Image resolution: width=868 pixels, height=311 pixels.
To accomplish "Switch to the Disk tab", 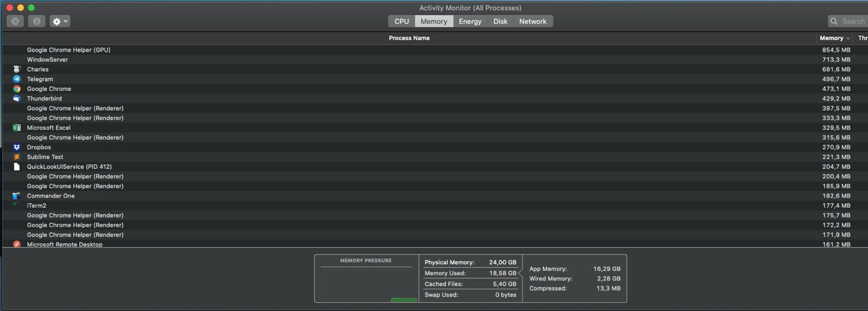I will [500, 21].
